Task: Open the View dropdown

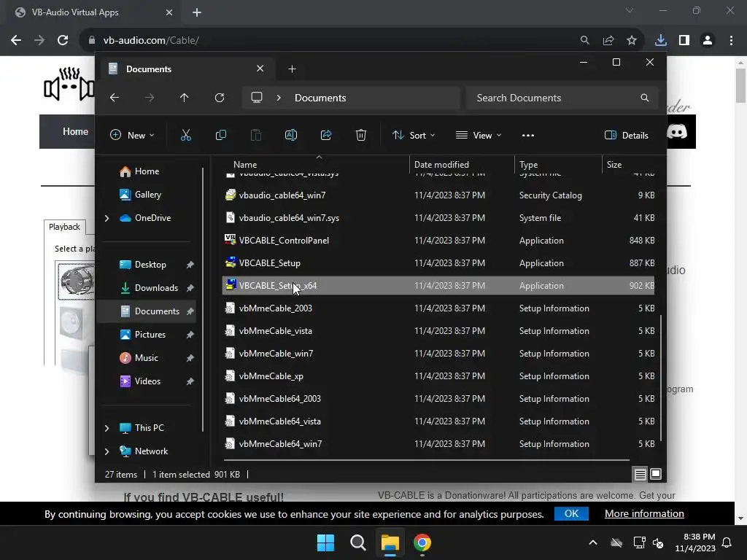Action: click(x=479, y=135)
